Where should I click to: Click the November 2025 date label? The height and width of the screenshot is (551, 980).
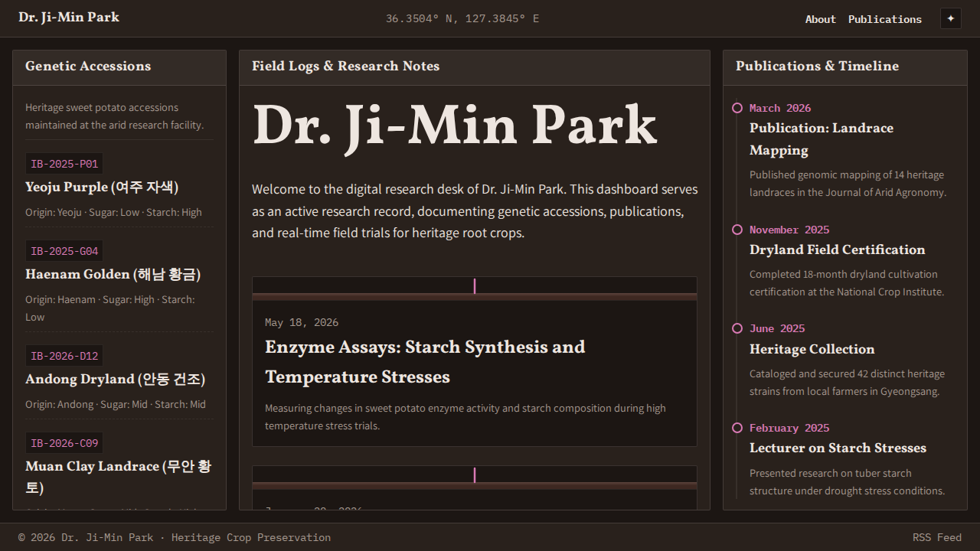pyautogui.click(x=789, y=230)
